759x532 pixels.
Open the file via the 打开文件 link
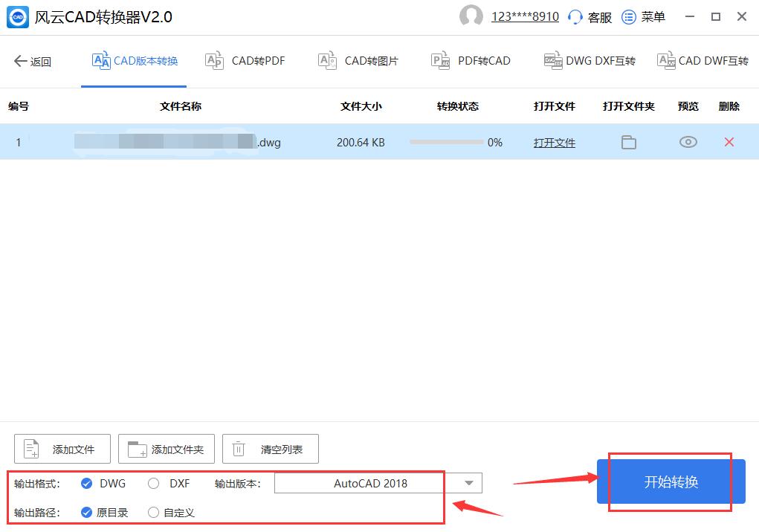553,142
